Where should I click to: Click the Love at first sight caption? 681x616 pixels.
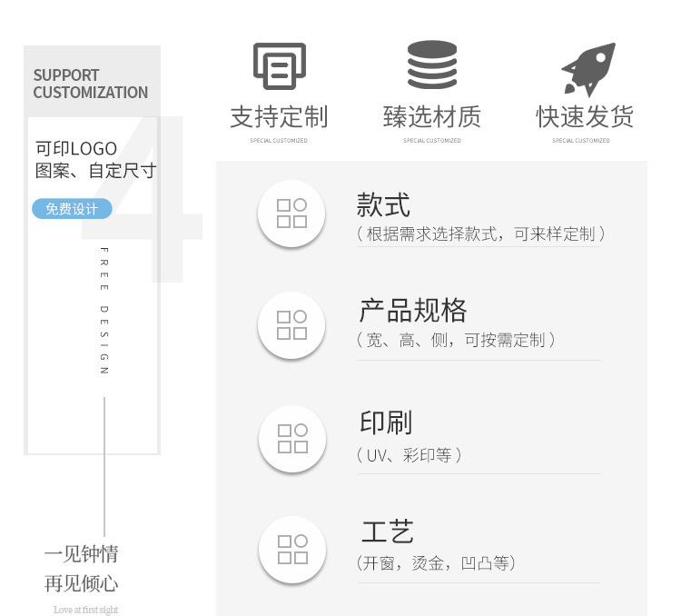pos(85,610)
